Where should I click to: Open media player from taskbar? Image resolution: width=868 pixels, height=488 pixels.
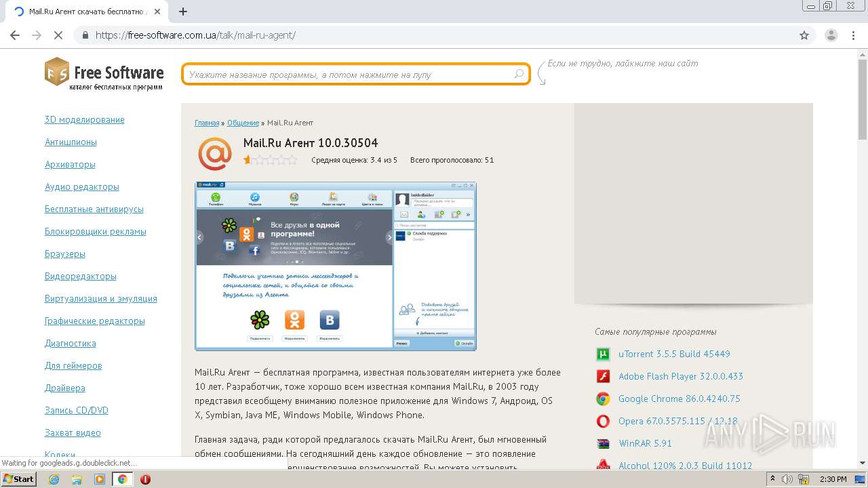(100, 479)
